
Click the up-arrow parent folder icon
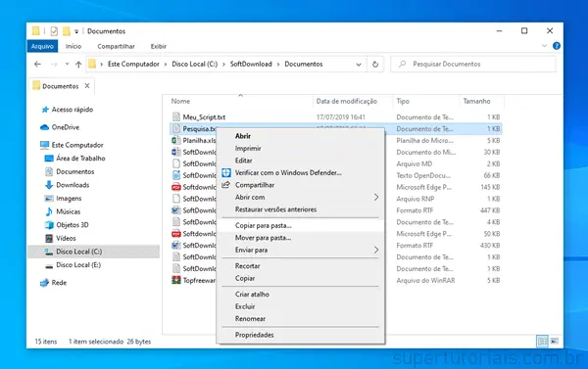click(x=78, y=65)
